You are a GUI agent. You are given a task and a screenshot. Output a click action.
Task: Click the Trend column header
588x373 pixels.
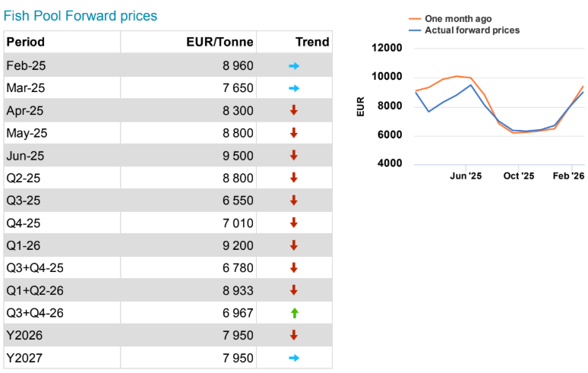coord(312,42)
